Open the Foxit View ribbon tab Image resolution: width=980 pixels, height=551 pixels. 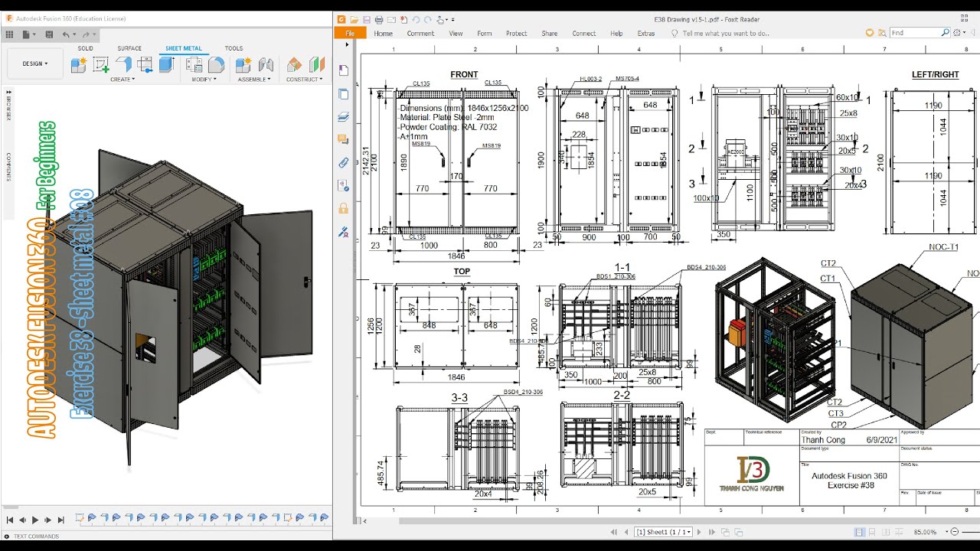pyautogui.click(x=456, y=33)
